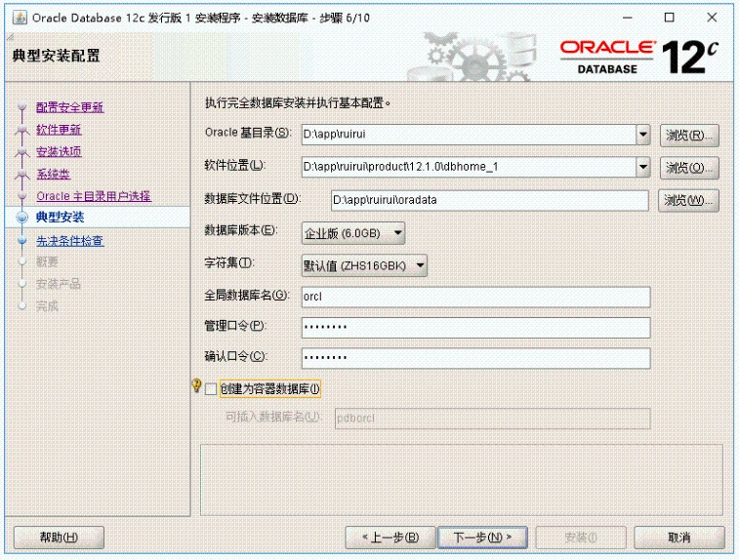Go back with the Previous (B) button

pyautogui.click(x=390, y=537)
